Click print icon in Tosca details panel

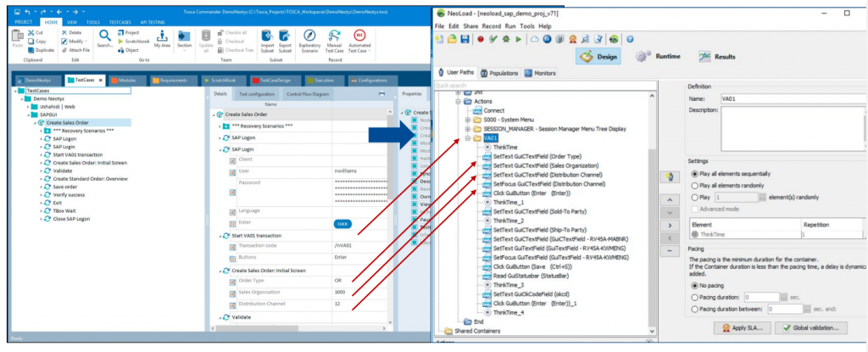[381, 93]
